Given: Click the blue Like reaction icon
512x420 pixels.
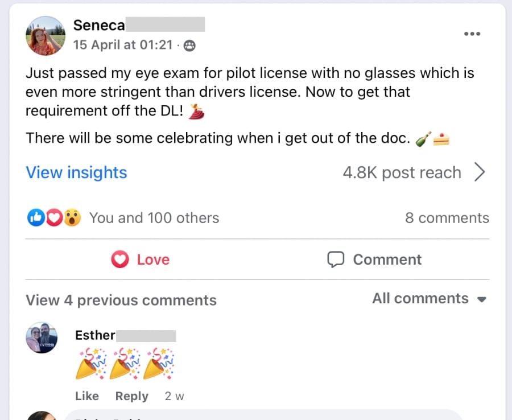Looking at the screenshot, I should click(35, 217).
